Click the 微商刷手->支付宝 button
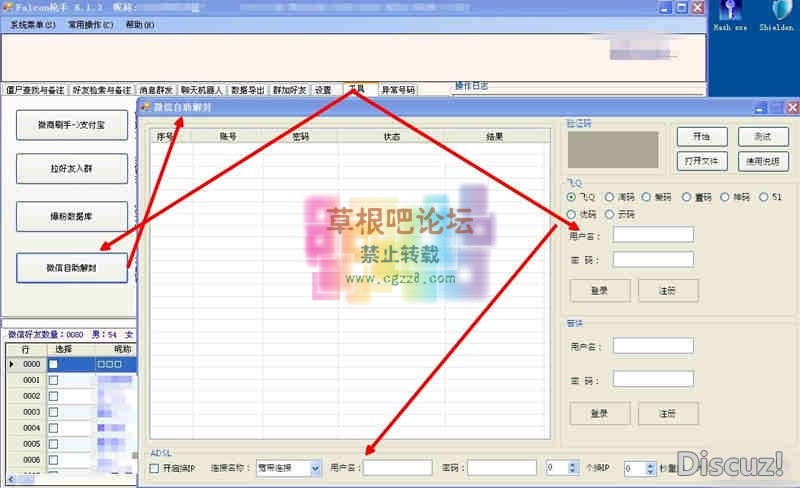800x488 pixels. (x=72, y=125)
